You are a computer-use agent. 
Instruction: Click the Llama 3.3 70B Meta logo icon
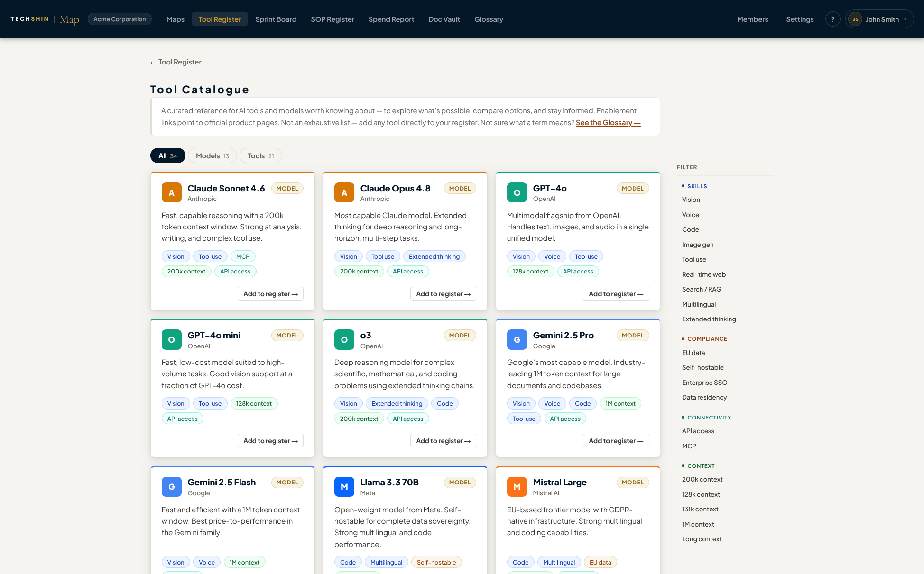coord(344,487)
